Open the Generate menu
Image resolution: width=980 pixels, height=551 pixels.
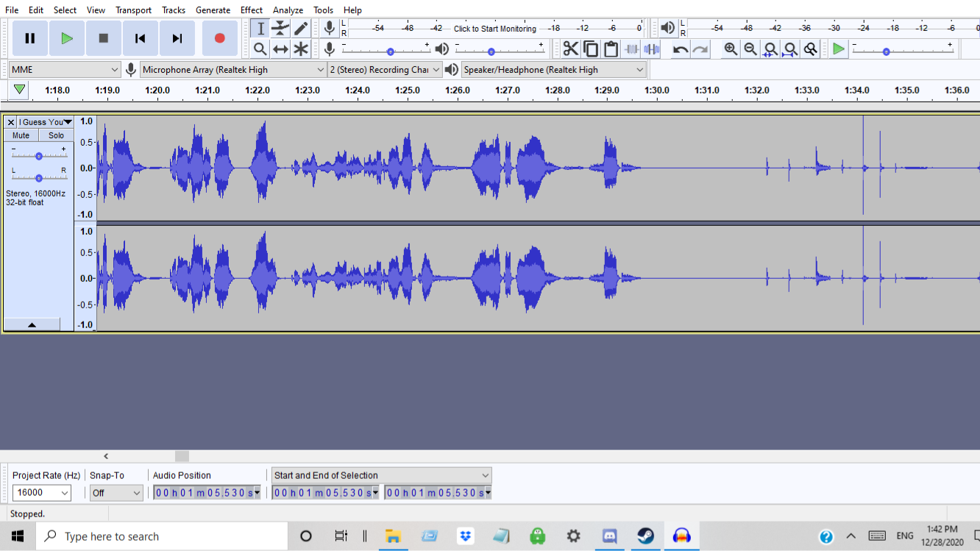pos(213,10)
